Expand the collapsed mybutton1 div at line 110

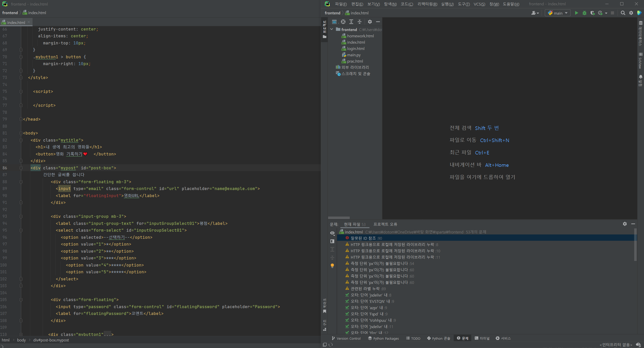(x=21, y=334)
